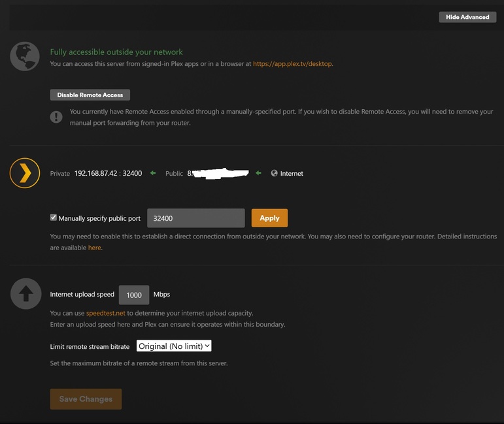Viewport: 504px width, 424px height.
Task: Click the Mbps unit label
Action: tap(161, 294)
